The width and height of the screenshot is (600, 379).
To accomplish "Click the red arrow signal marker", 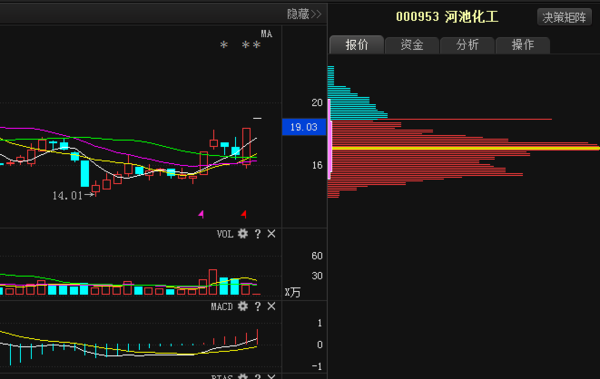I will click(x=243, y=214).
